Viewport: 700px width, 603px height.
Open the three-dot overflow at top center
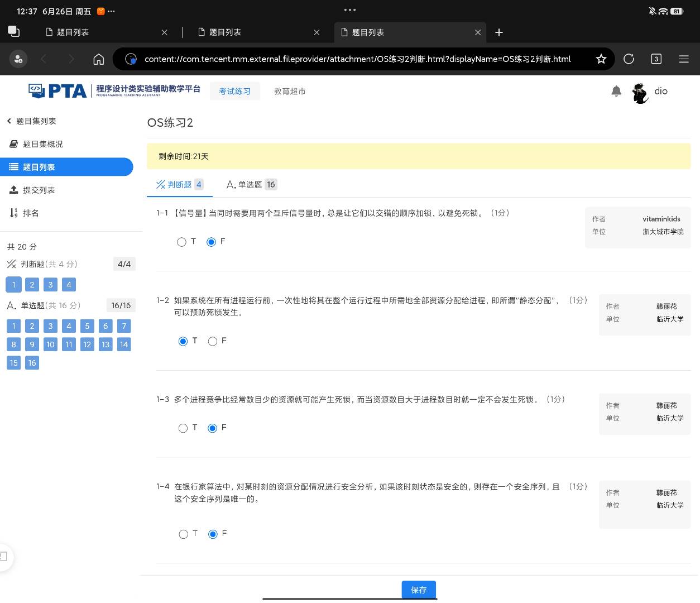pyautogui.click(x=350, y=10)
